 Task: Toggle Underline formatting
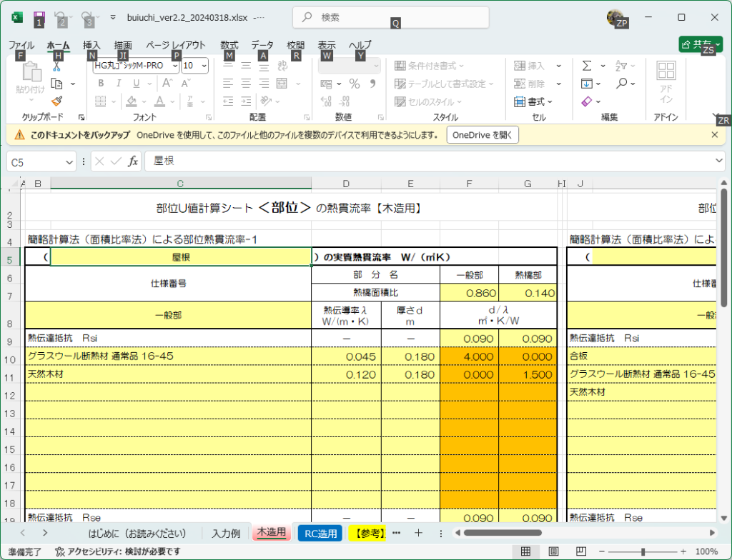pyautogui.click(x=137, y=84)
